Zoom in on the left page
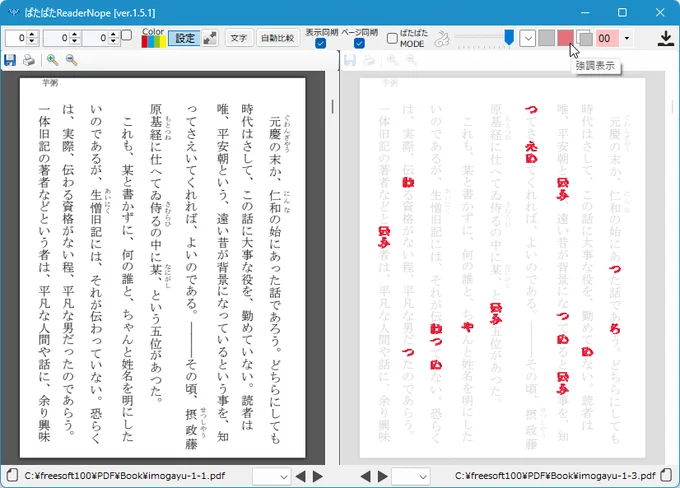Viewport: 680px width, 488px height. point(52,60)
